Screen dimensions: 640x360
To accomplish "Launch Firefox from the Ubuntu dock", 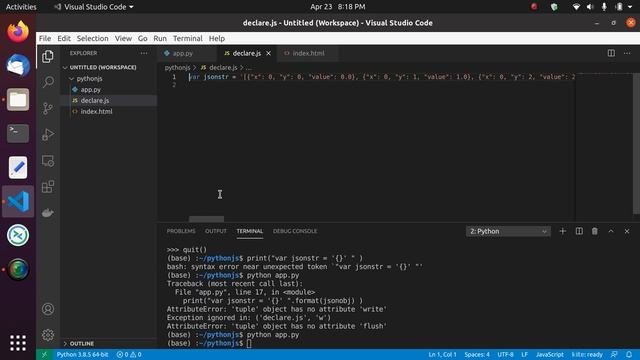I will [x=18, y=32].
